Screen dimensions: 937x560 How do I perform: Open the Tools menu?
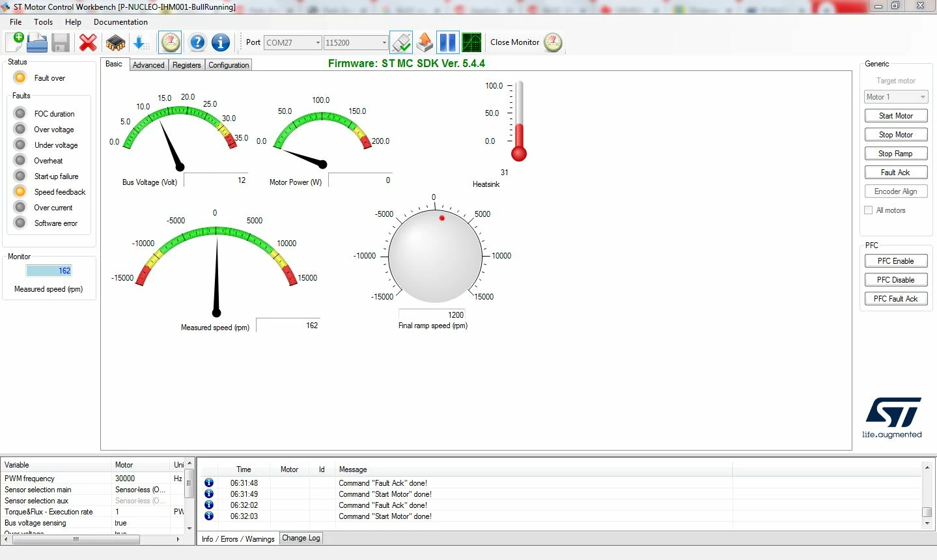(44, 21)
